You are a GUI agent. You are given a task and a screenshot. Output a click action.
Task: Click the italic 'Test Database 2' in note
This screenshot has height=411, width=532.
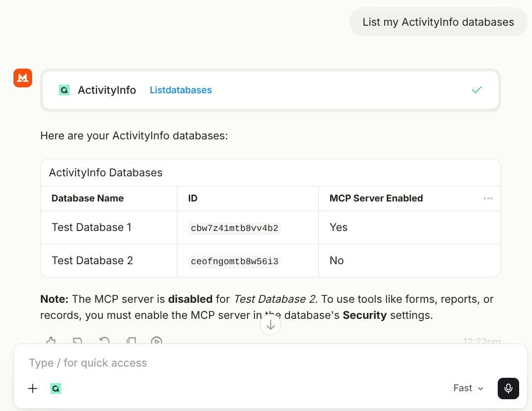point(274,299)
